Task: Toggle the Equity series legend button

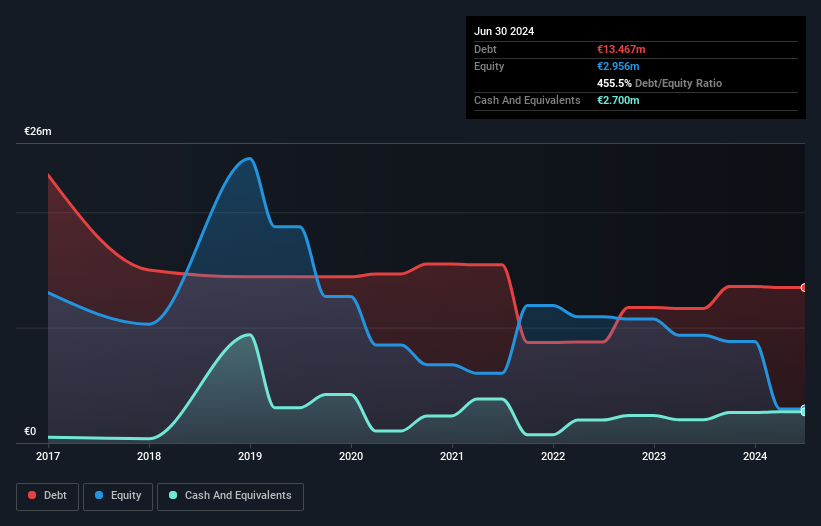Action: pos(118,497)
